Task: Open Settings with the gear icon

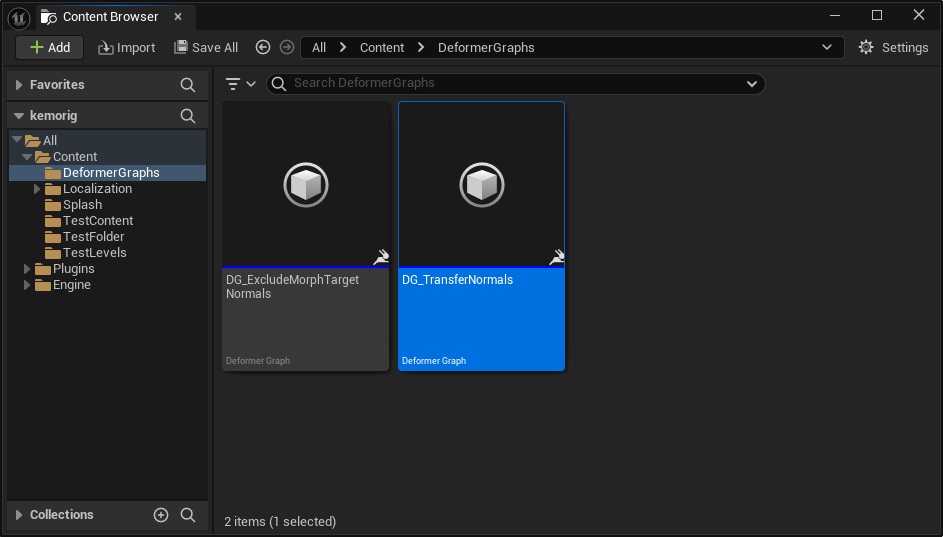Action: [x=893, y=47]
